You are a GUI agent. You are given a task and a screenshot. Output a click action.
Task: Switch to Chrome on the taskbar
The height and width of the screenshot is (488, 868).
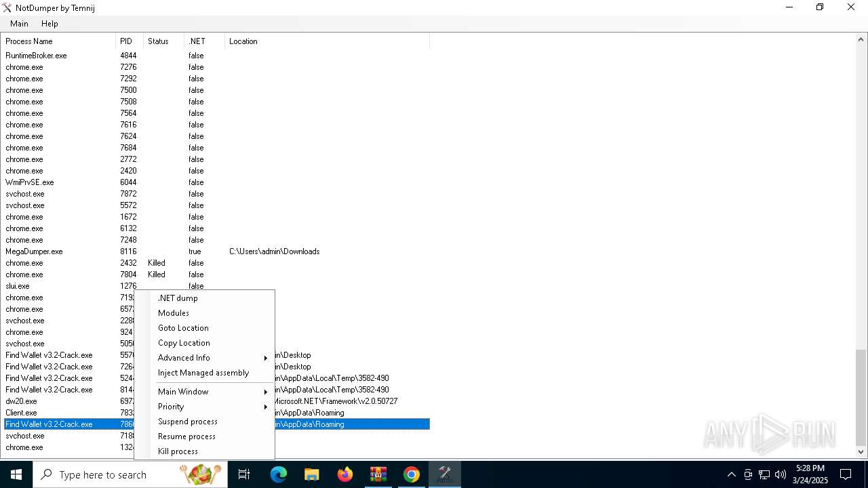pos(411,474)
